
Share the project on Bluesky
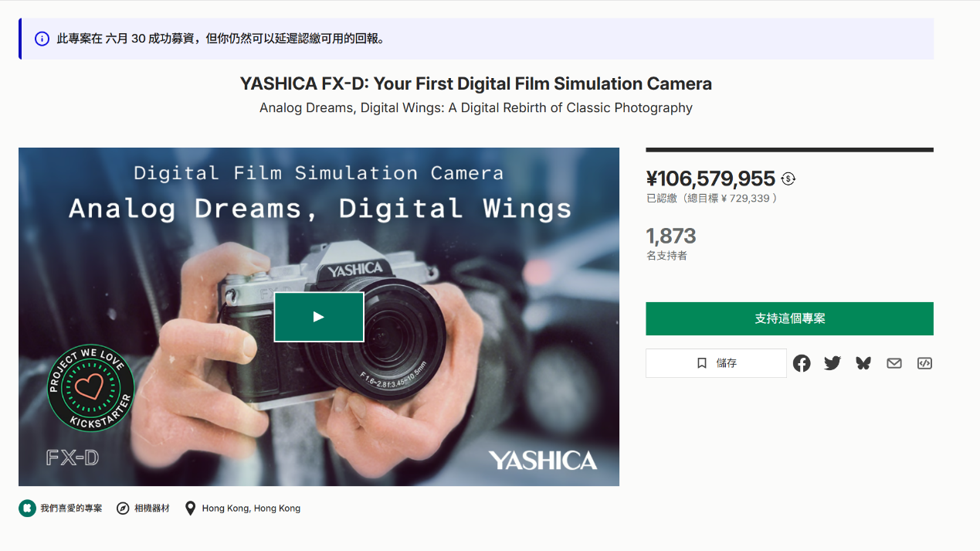click(863, 363)
